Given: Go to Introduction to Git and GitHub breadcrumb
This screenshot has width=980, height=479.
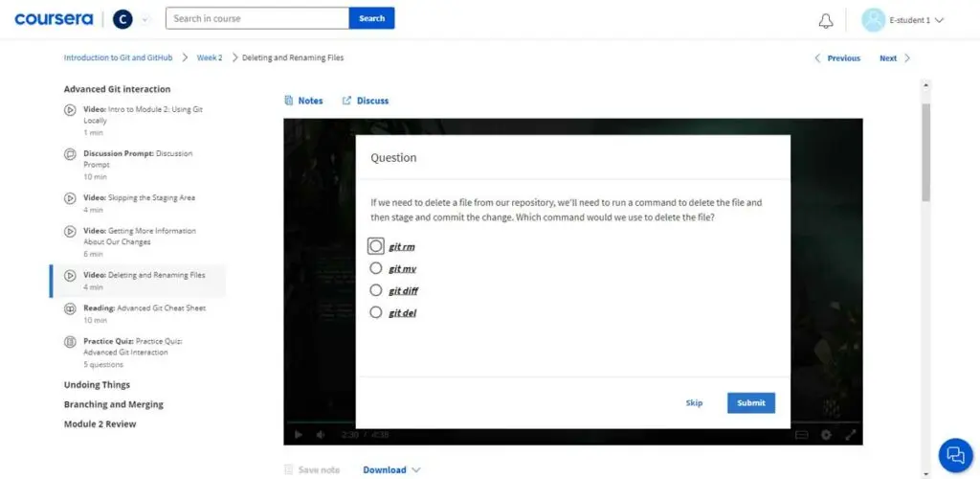Looking at the screenshot, I should pyautogui.click(x=118, y=57).
